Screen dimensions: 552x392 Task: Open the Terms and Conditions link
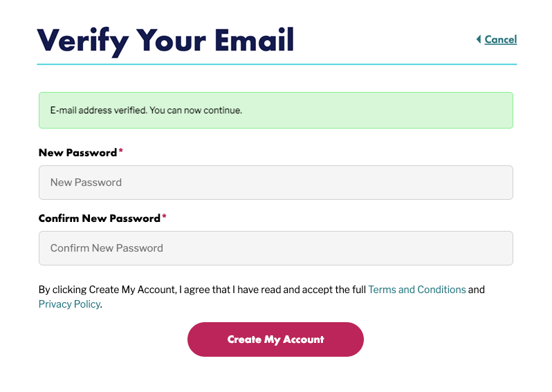(416, 290)
